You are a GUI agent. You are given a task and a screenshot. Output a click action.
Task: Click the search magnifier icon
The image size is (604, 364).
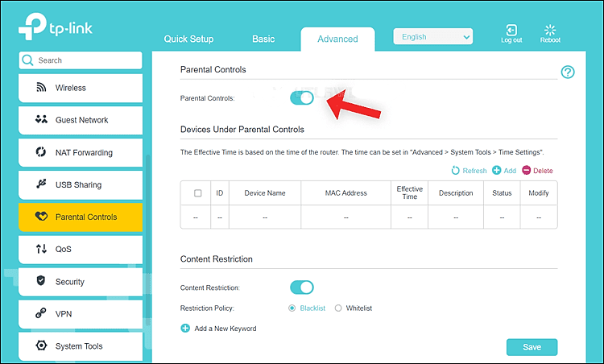(x=27, y=60)
